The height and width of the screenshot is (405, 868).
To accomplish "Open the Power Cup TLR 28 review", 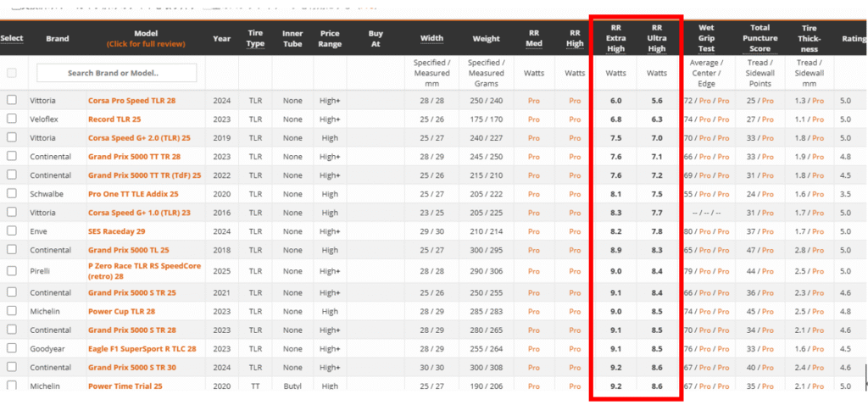I will pos(121,312).
